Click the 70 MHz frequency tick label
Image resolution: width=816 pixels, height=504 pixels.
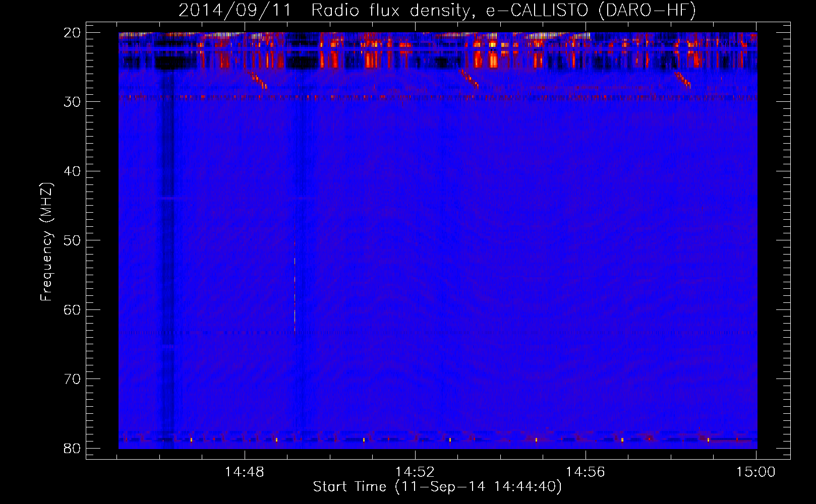coord(73,379)
